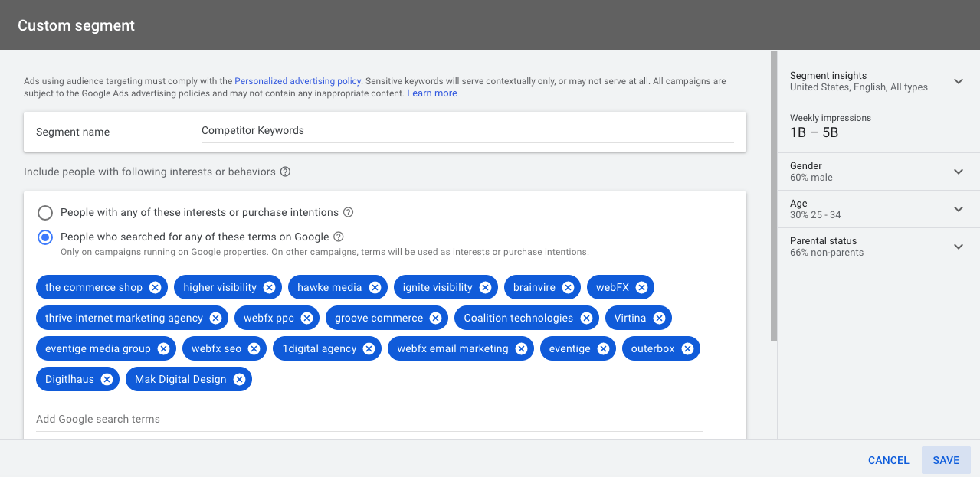Remove the 'Virtina' term chip
The height and width of the screenshot is (477, 980).
(659, 318)
